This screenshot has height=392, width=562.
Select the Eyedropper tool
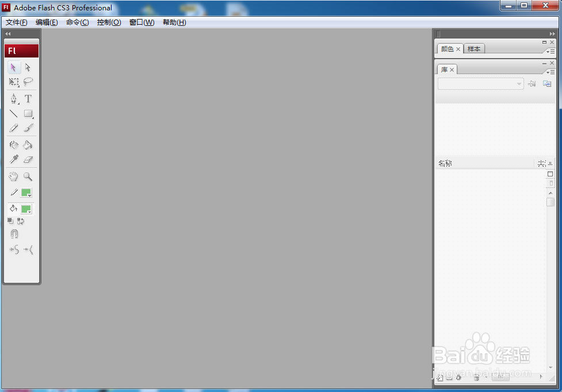14,159
